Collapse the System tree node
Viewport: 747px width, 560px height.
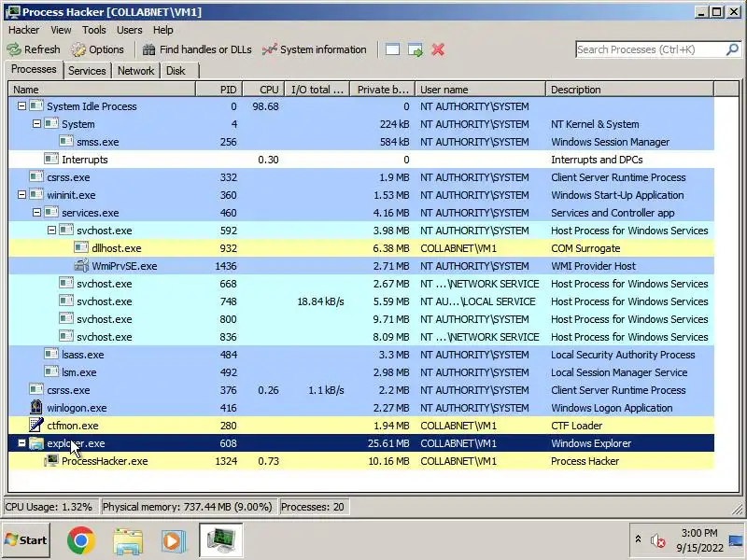[36, 124]
